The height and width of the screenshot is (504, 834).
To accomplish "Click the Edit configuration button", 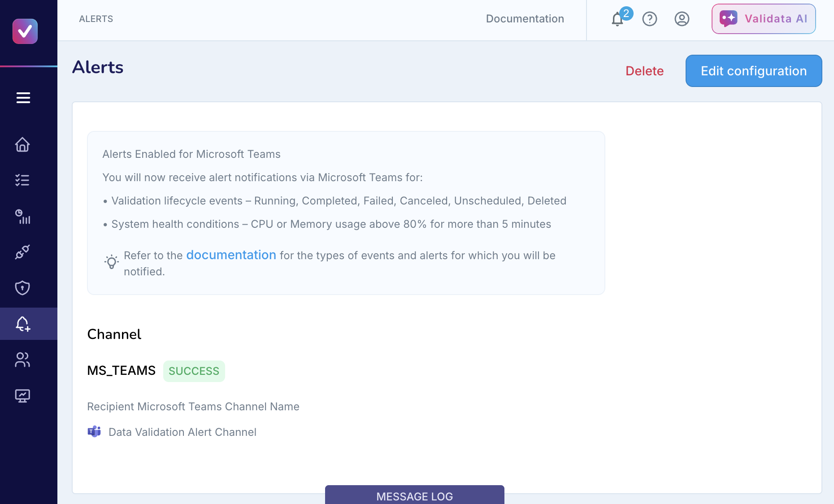I will tap(753, 71).
